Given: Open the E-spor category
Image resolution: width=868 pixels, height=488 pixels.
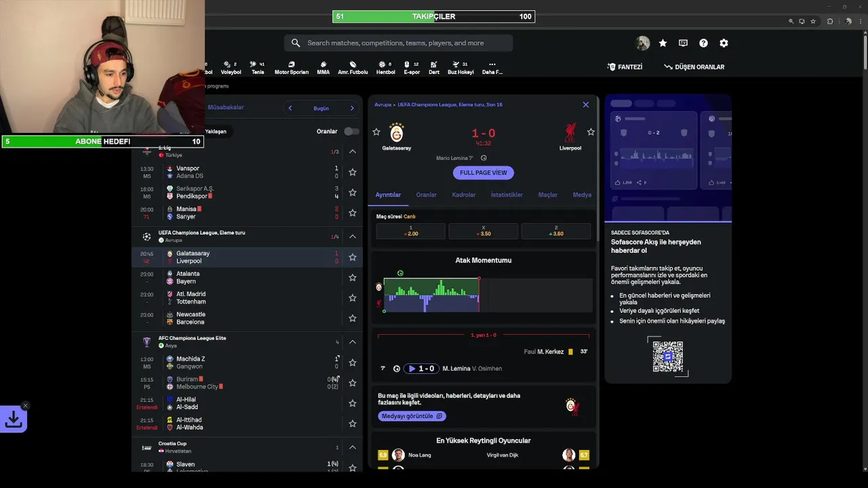Looking at the screenshot, I should (x=412, y=68).
